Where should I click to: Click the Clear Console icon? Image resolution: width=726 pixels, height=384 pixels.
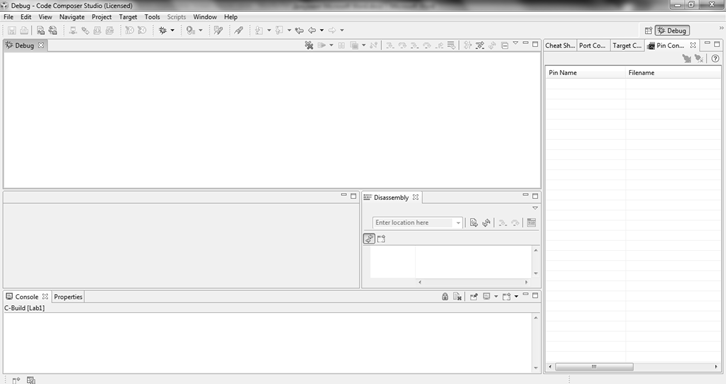(x=457, y=296)
